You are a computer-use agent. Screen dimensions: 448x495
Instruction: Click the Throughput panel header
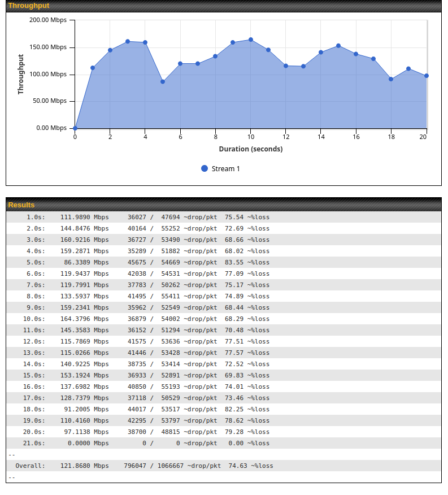tap(224, 6)
